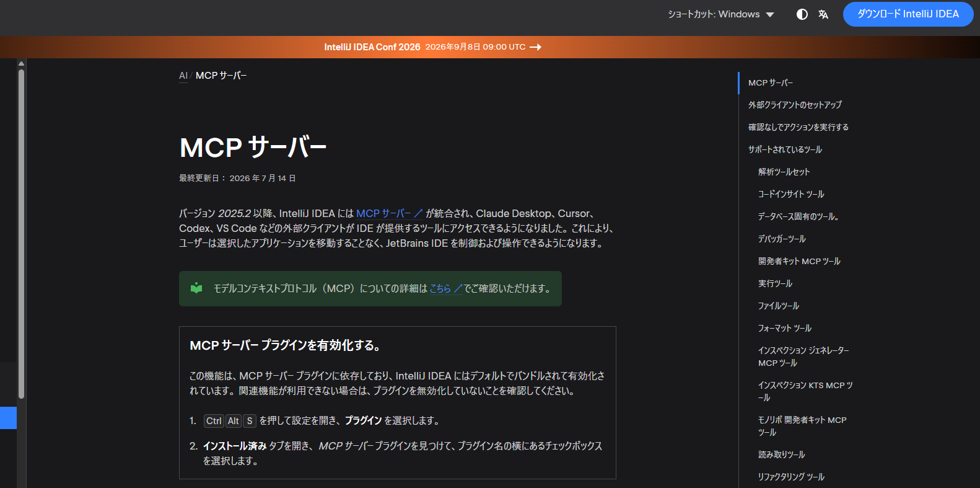980x488 pixels.
Task: Jump to 開発者キット MCP ツール section
Action: (x=799, y=262)
